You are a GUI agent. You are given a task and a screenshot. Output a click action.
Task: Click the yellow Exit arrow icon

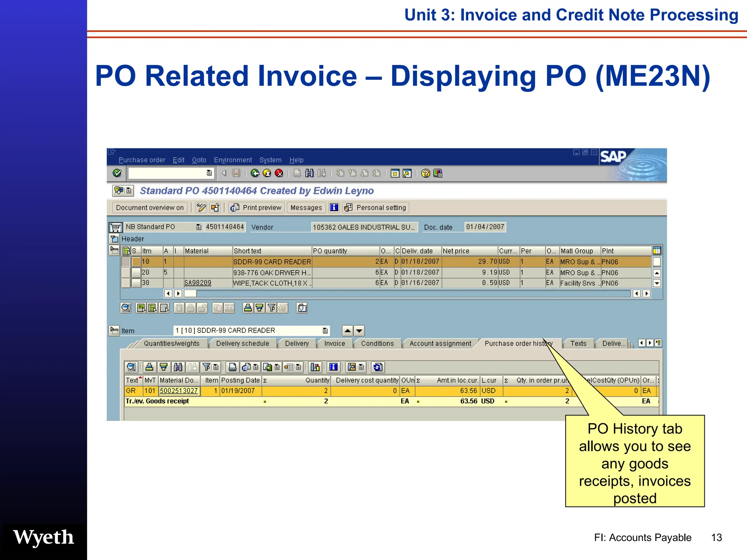267,173
